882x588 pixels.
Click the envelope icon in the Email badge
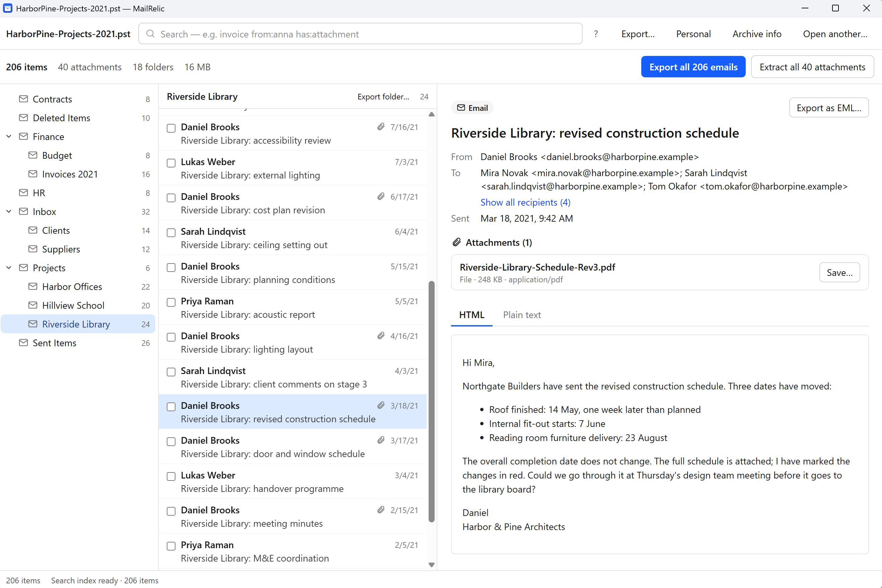(461, 108)
